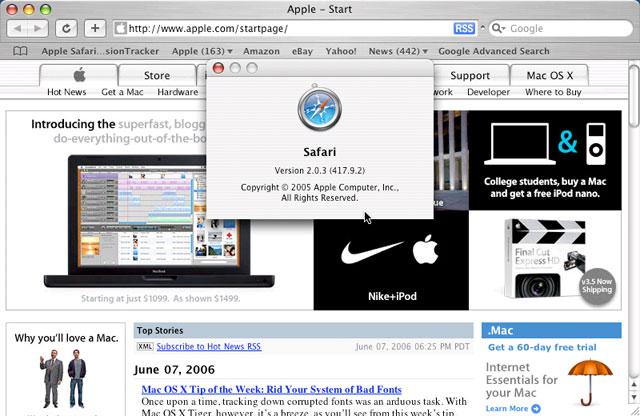Click Get a 60-day free trial link

(x=542, y=347)
